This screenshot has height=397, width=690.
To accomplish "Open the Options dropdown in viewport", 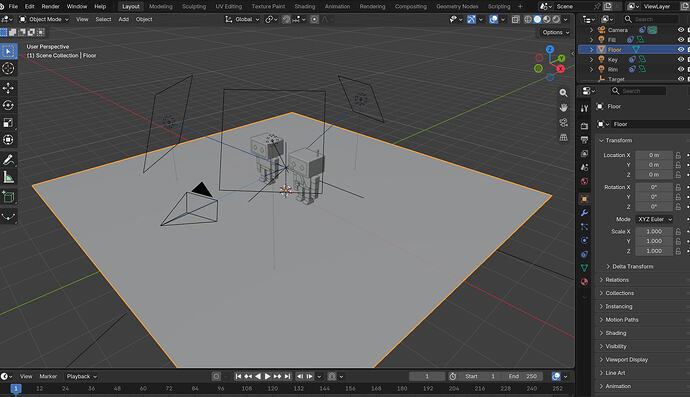I will click(555, 33).
